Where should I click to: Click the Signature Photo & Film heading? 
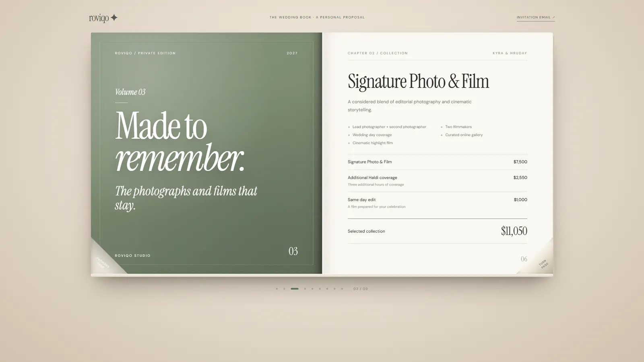tap(418, 81)
